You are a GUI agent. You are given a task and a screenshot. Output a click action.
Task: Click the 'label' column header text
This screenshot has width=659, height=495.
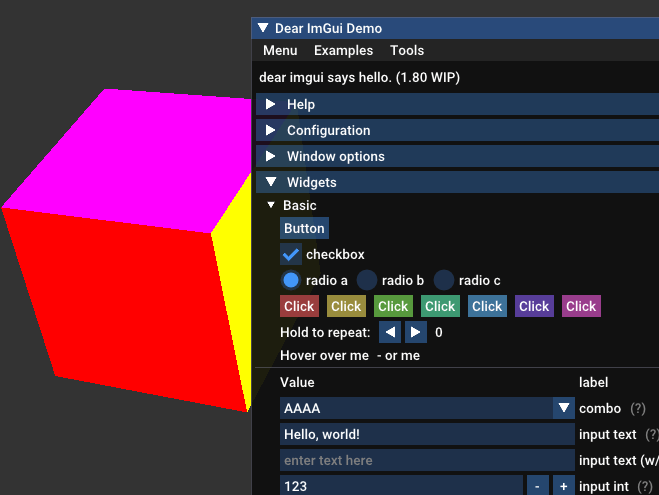coord(593,382)
